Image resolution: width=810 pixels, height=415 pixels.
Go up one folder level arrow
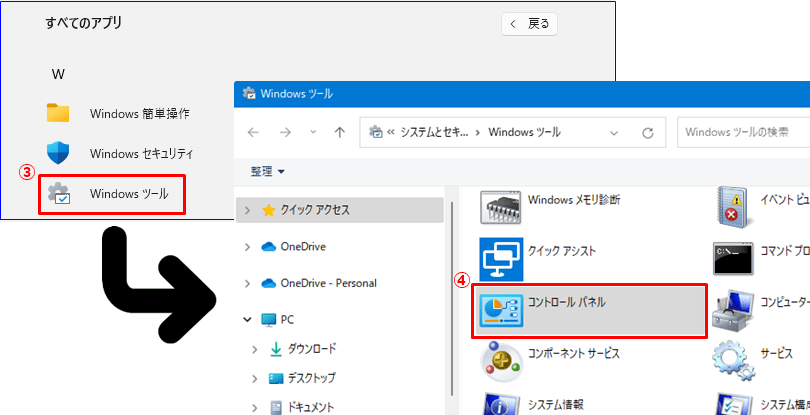pyautogui.click(x=339, y=133)
